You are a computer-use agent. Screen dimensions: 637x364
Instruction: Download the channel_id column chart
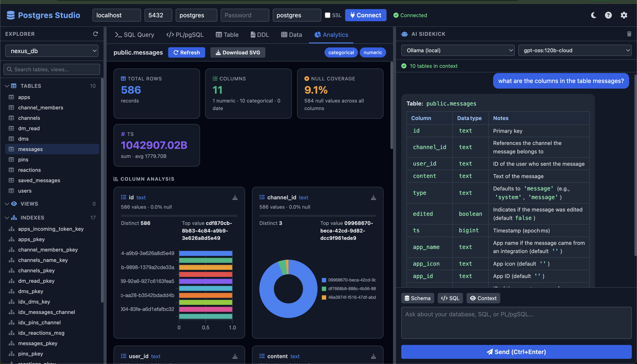click(373, 198)
